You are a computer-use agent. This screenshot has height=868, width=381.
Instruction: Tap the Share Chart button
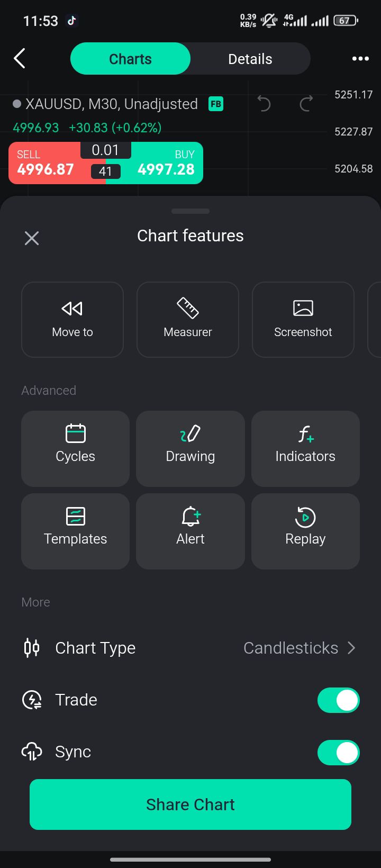pyautogui.click(x=190, y=804)
